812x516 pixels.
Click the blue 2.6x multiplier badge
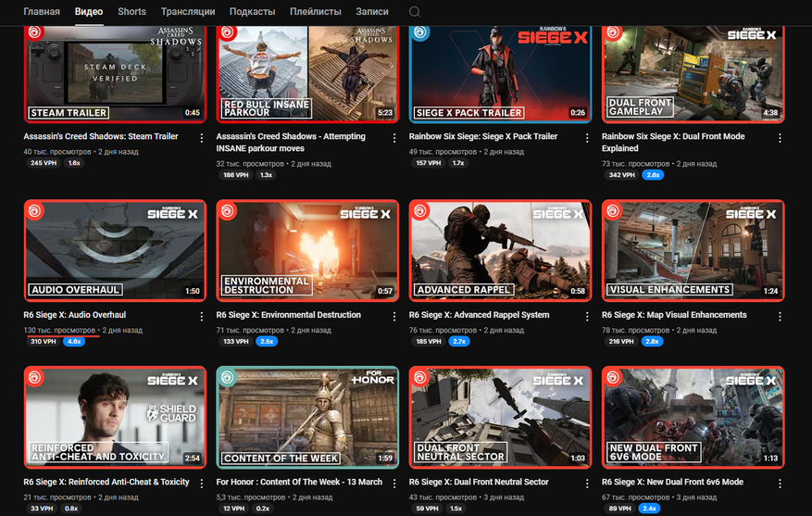point(653,174)
